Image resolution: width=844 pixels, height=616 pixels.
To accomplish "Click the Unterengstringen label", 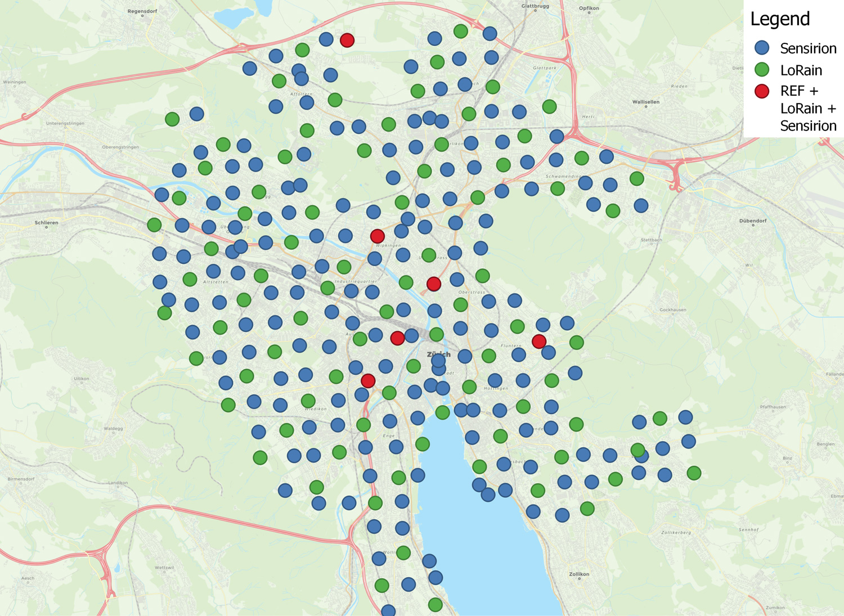I will click(65, 123).
